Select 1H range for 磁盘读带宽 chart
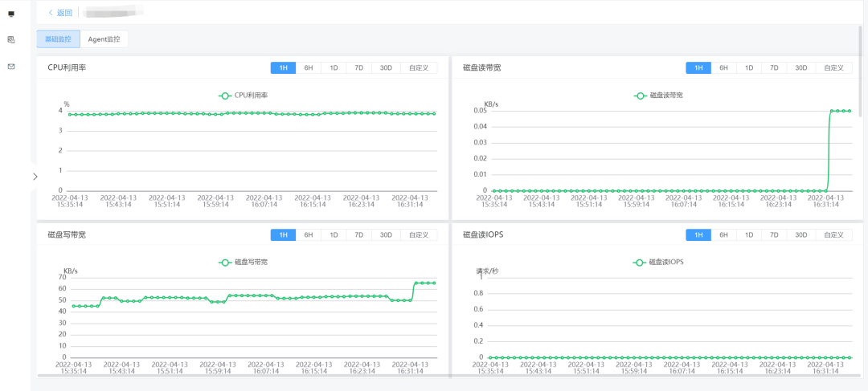 pyautogui.click(x=698, y=67)
